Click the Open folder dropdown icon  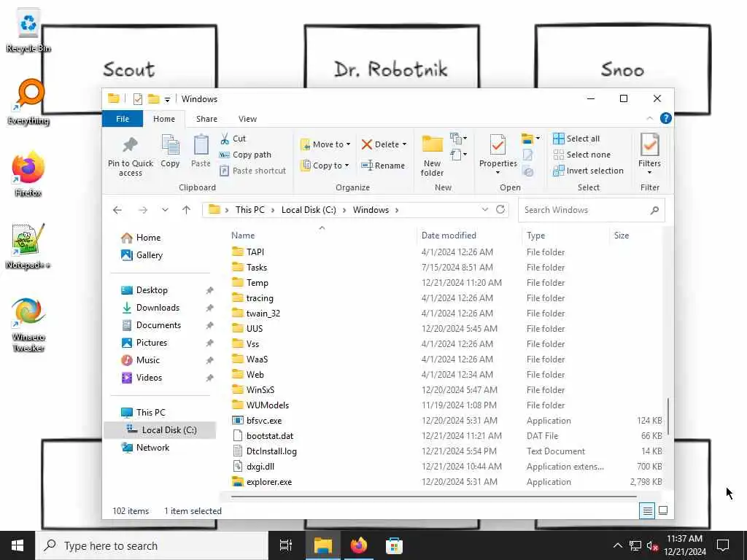pyautogui.click(x=530, y=139)
